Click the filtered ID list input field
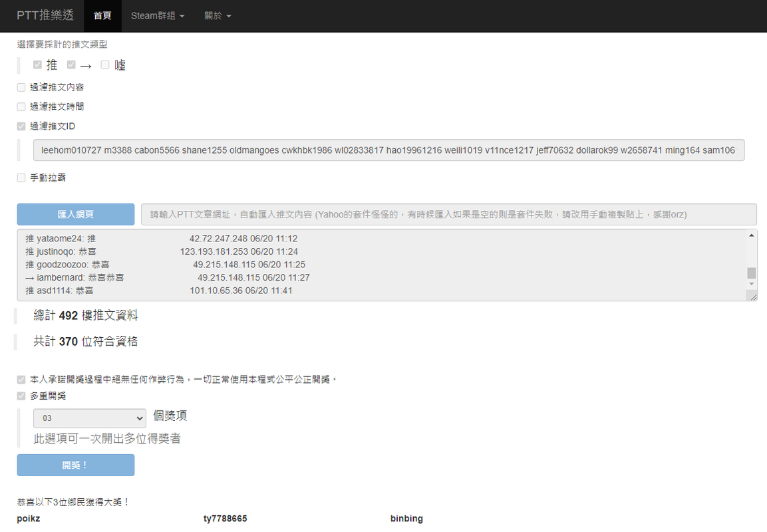 tap(389, 150)
